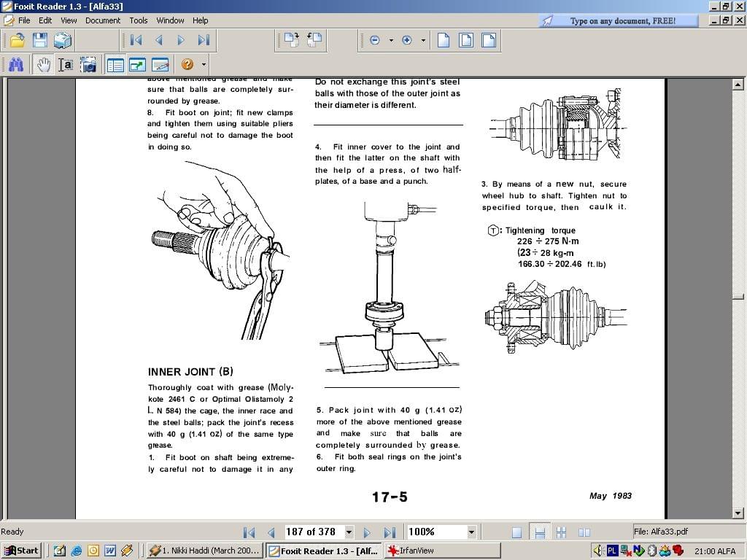Viewport: 747px width, 560px height.
Task: Activate the Snapshot camera tool
Action: click(x=88, y=65)
